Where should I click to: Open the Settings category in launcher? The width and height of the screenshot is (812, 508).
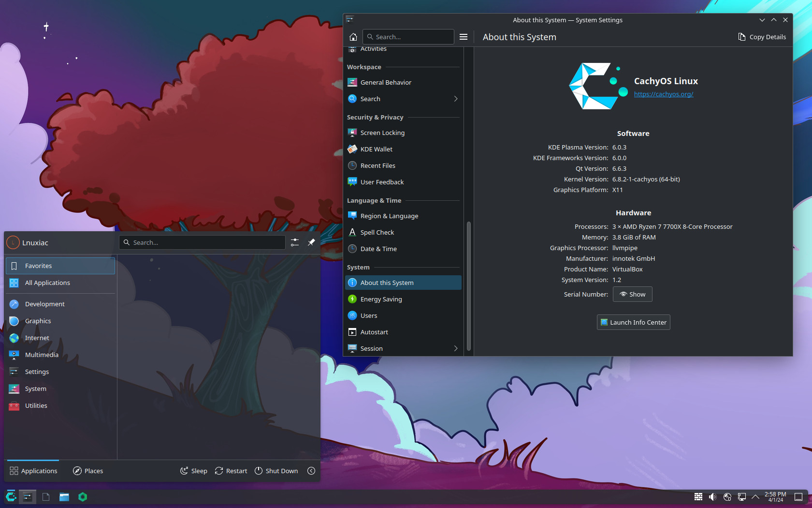tap(60, 372)
